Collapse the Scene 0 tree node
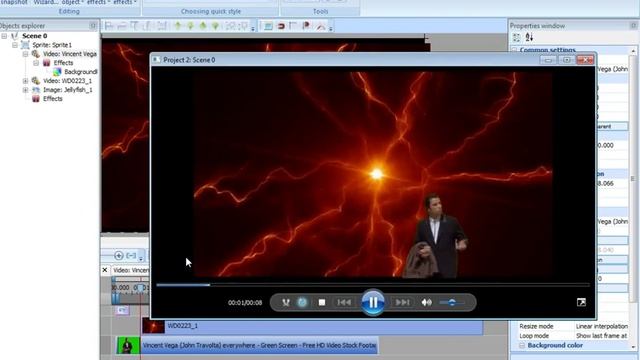 (x=4, y=36)
